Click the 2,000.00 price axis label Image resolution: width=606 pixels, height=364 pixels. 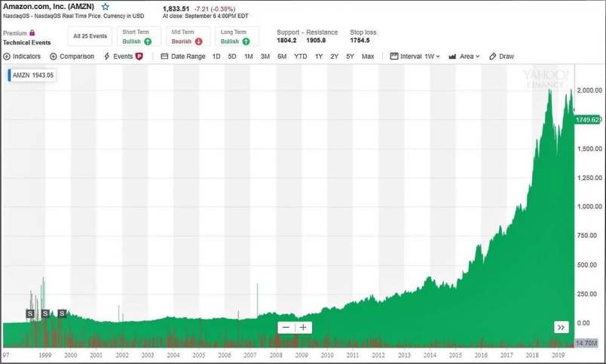point(589,90)
